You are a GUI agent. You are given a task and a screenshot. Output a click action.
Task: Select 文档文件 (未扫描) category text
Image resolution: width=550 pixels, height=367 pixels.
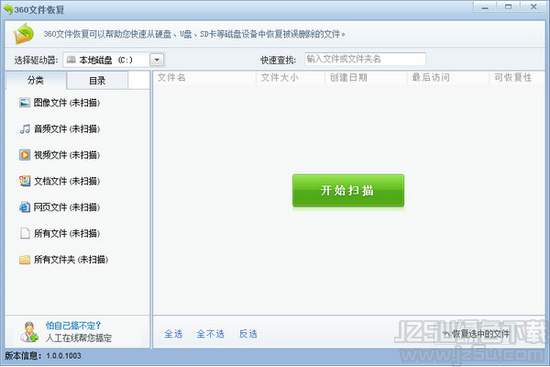coord(67,181)
